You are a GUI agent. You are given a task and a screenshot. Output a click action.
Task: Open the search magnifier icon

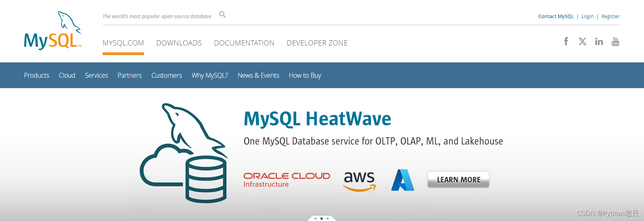coord(223,15)
